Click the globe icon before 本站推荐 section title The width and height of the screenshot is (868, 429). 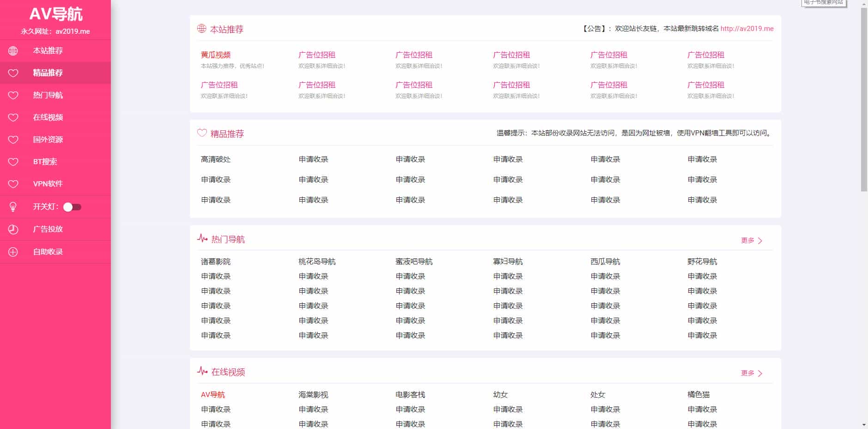click(x=202, y=29)
